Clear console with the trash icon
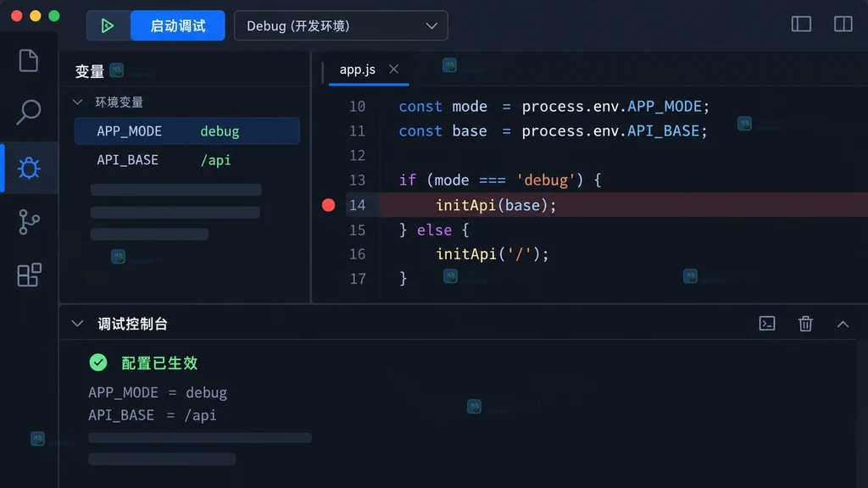 [x=805, y=324]
